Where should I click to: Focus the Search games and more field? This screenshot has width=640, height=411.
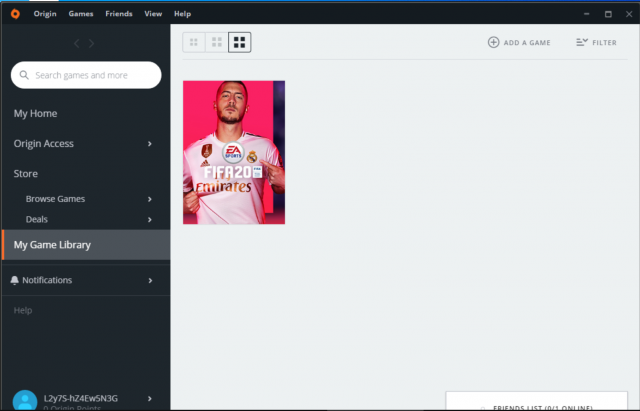pos(86,75)
